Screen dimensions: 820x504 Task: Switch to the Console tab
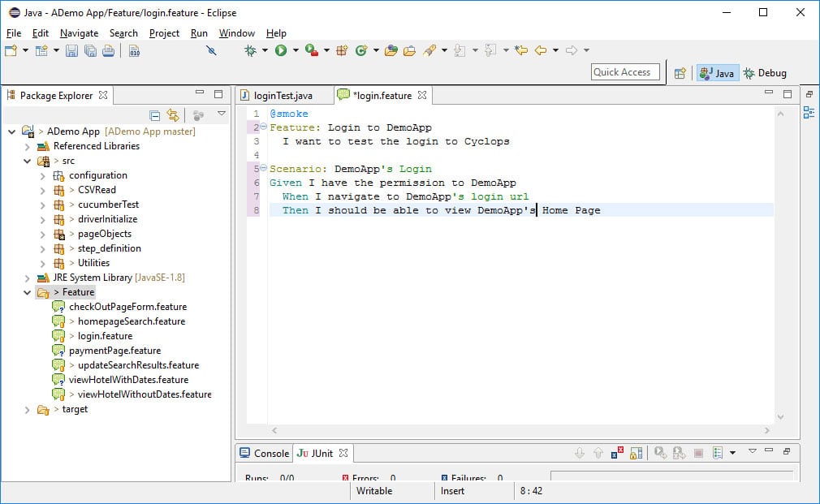[265, 454]
